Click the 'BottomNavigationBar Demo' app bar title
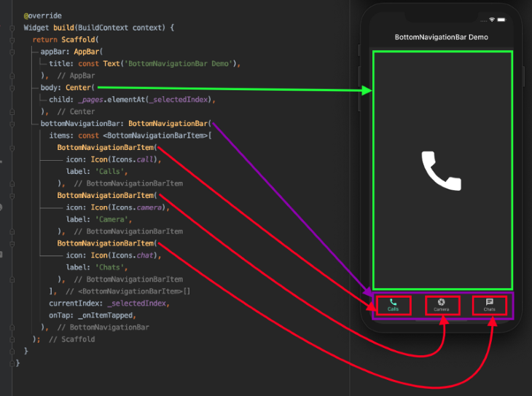532x396 pixels. [x=442, y=37]
